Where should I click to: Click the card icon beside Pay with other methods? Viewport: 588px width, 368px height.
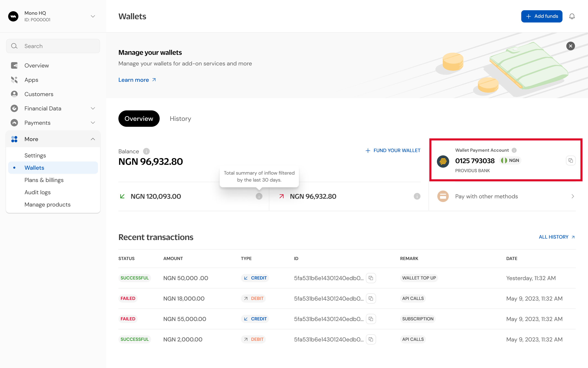tap(443, 196)
